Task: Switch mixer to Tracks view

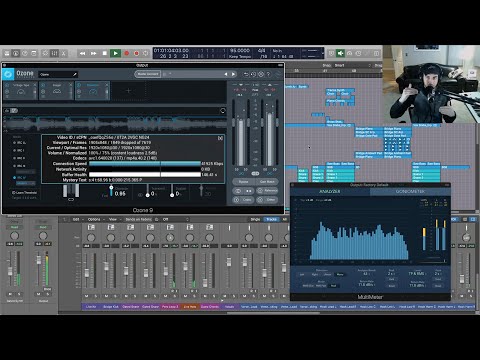Action: point(272,219)
